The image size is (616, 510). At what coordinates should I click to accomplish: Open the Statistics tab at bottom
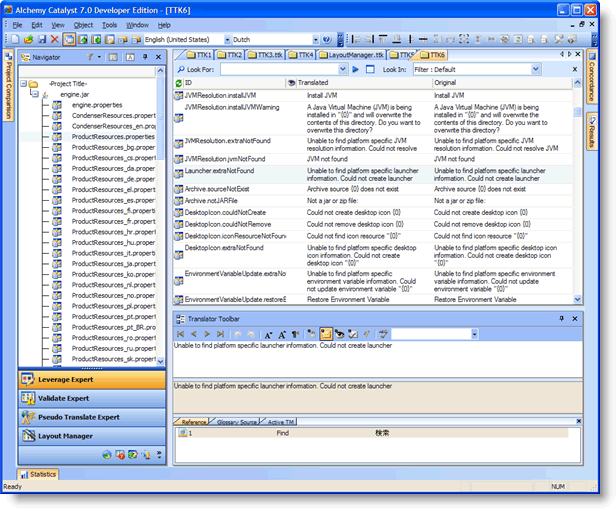[x=38, y=475]
